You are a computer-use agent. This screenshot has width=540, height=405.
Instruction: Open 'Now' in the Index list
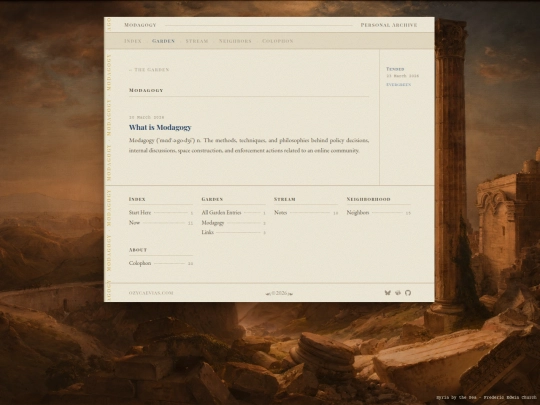[x=134, y=223]
